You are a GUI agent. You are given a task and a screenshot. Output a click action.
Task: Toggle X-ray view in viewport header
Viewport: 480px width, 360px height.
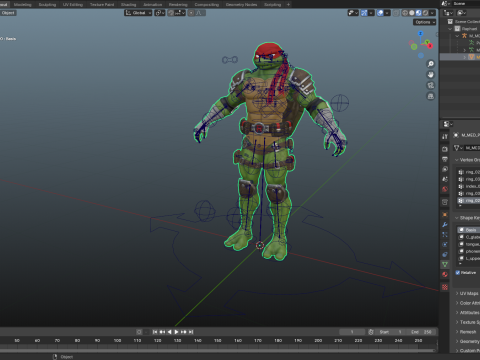[396, 13]
